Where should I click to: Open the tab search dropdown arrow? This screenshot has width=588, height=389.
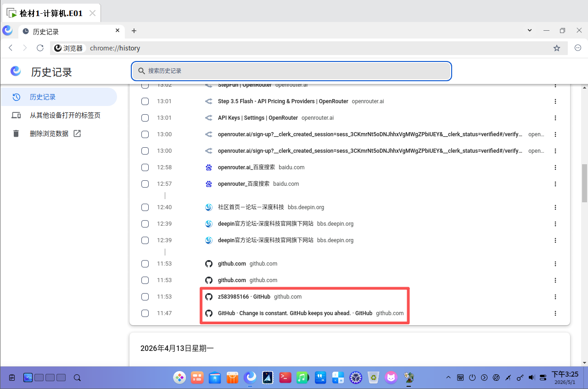(530, 31)
